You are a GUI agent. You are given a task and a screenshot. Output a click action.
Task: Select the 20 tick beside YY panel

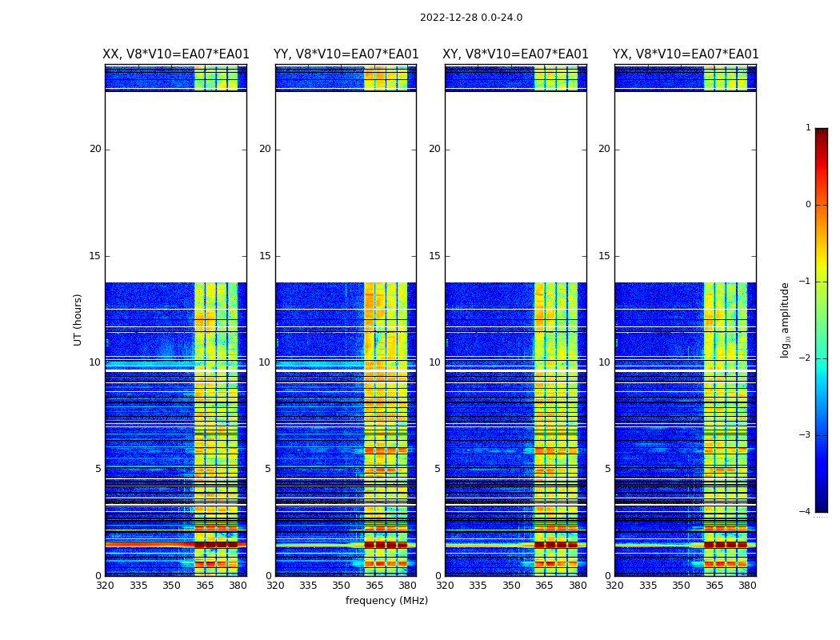click(x=265, y=149)
